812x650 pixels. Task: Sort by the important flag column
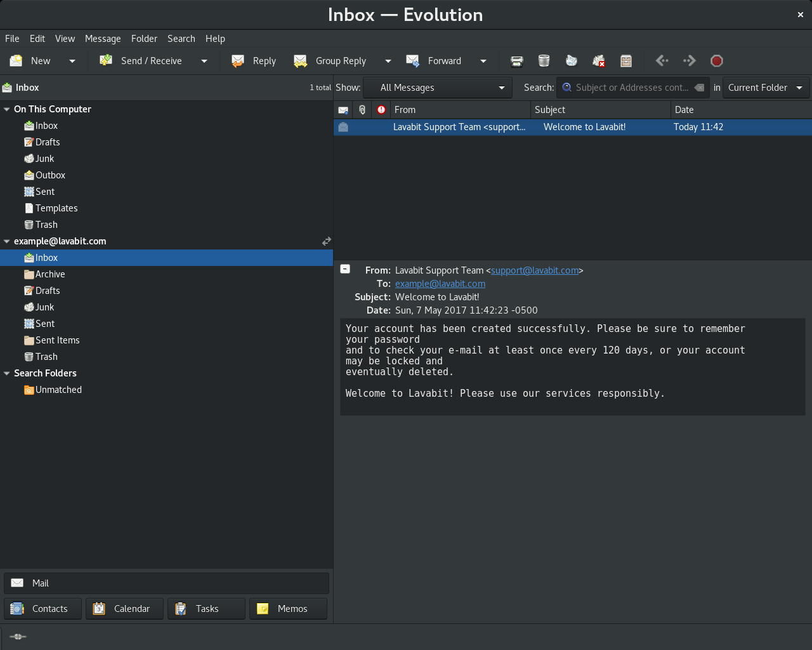click(x=381, y=110)
